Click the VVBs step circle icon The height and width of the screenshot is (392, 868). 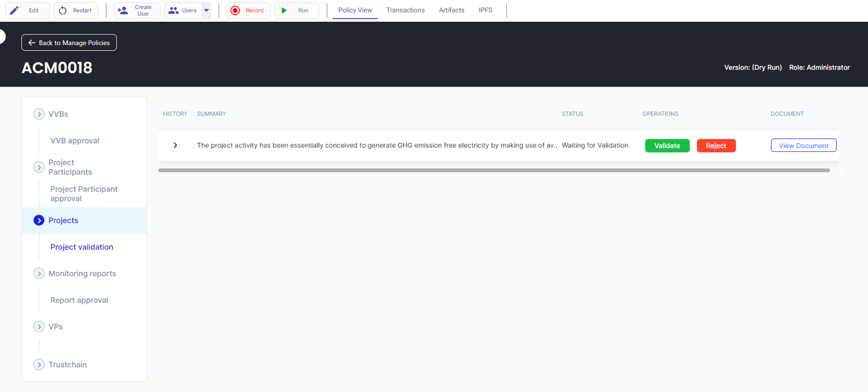coord(39,114)
